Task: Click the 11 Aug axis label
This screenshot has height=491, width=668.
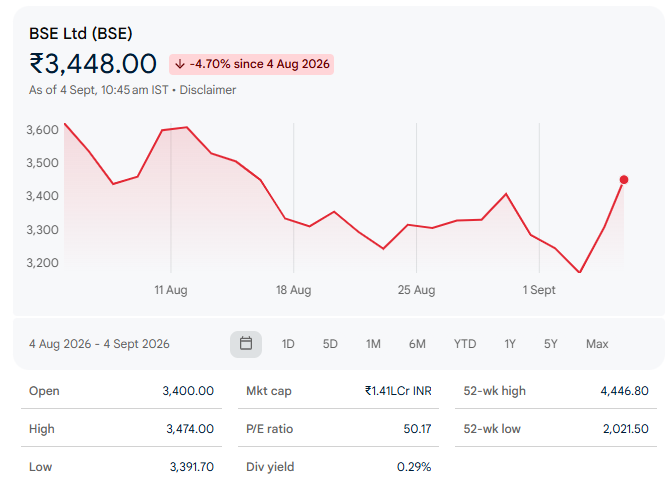Action: (171, 290)
